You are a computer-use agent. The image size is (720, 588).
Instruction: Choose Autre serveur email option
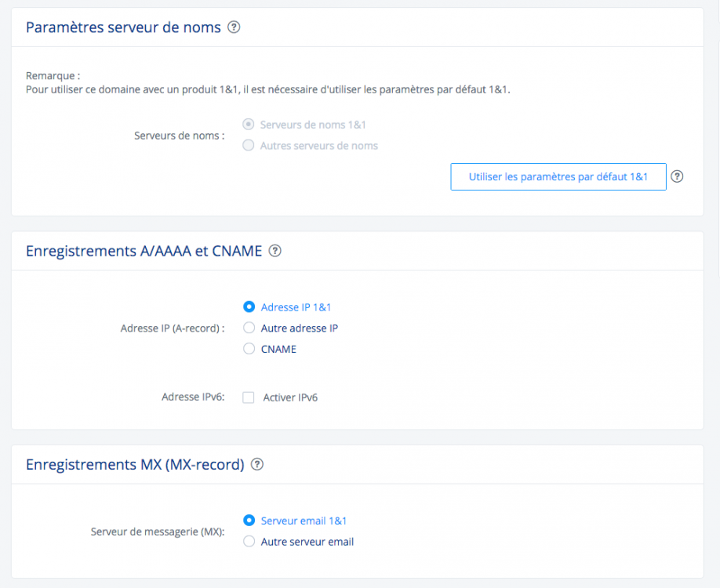[249, 541]
